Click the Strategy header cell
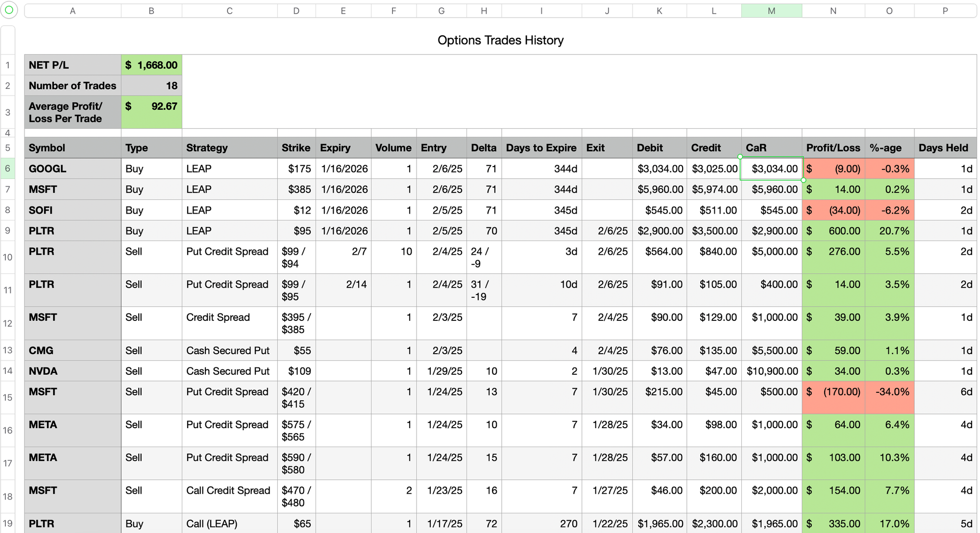Viewport: 980px width, 533px height. coord(229,148)
